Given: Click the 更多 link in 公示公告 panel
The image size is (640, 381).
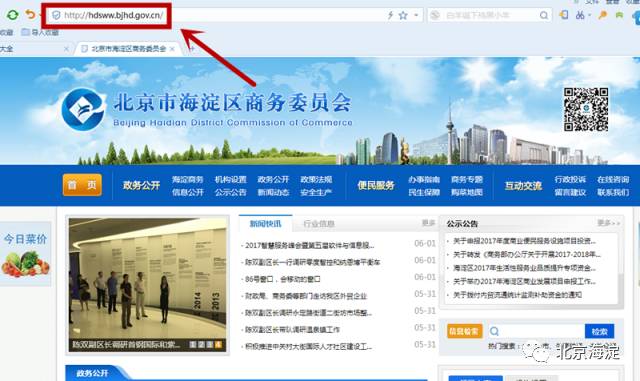Looking at the screenshot, I should [608, 223].
